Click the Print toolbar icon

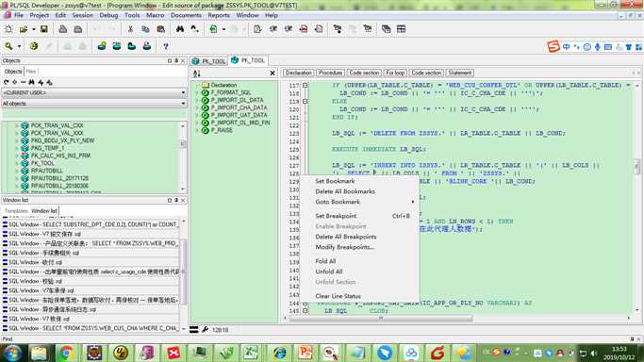tap(62, 29)
